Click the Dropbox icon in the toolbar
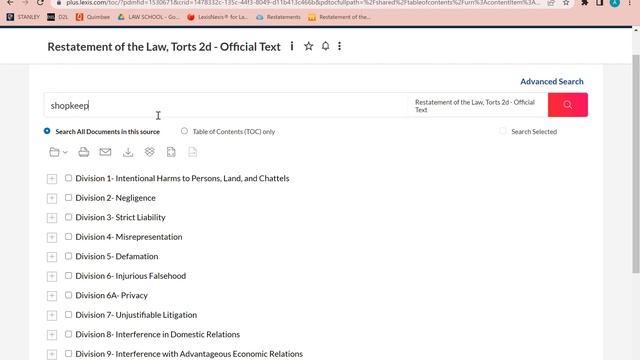This screenshot has height=360, width=640. coord(149,152)
